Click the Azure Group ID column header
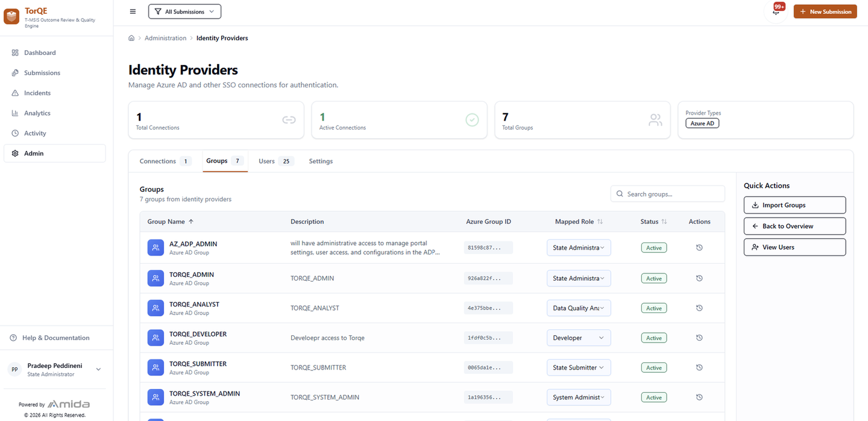Image resolution: width=868 pixels, height=421 pixels. click(x=488, y=221)
